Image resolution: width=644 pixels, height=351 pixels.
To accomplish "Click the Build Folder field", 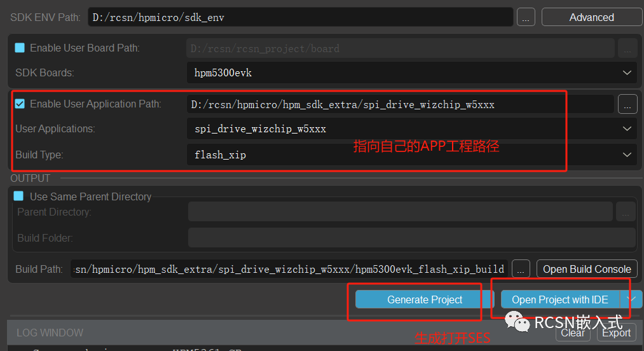I will tap(412, 238).
